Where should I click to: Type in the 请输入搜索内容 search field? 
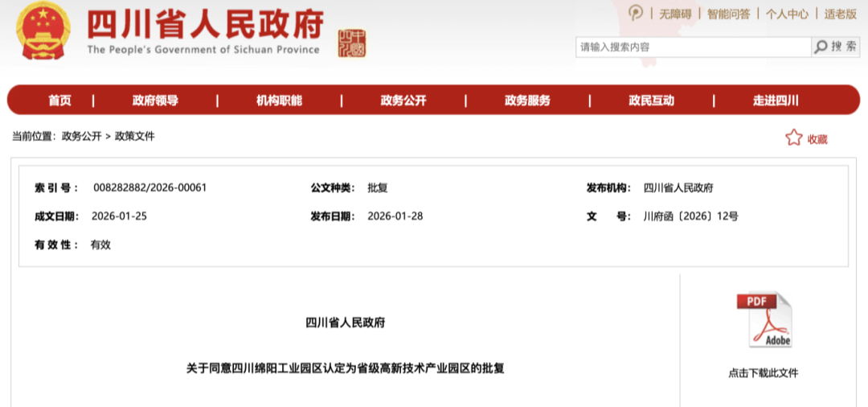[x=693, y=47]
